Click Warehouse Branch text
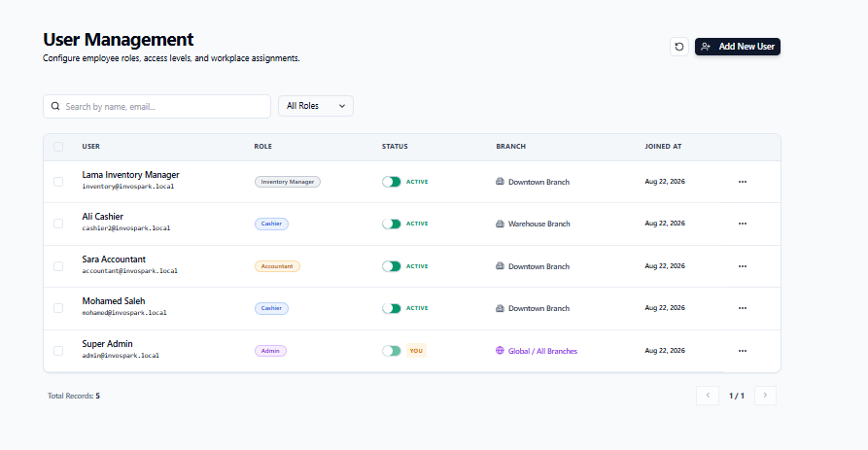This screenshot has height=450, width=868. pos(539,224)
